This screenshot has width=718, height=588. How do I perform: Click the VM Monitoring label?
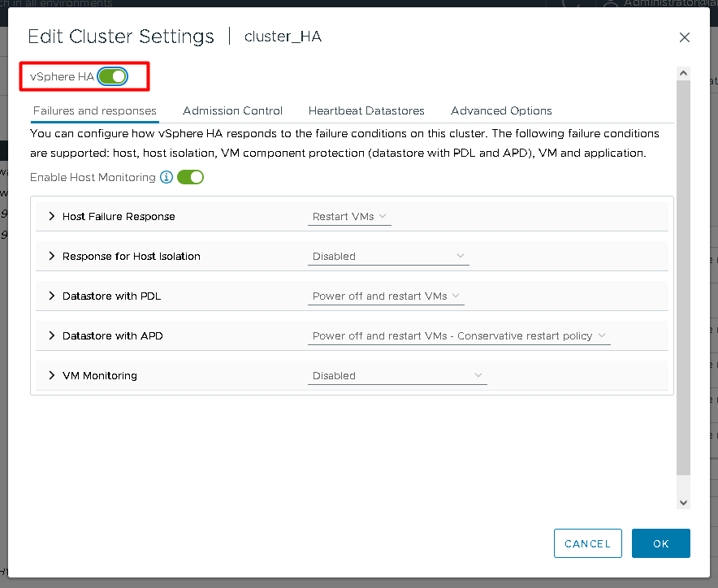(x=100, y=375)
